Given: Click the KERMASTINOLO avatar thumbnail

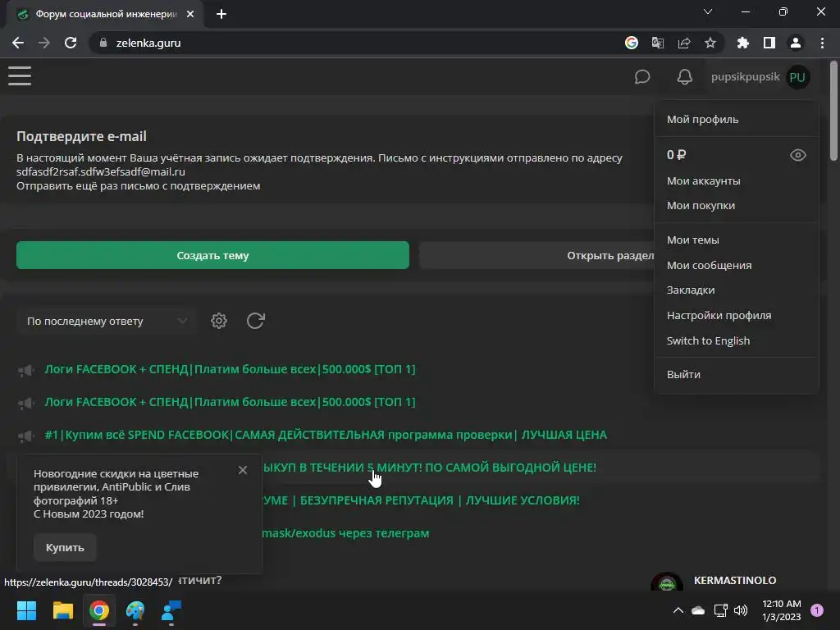Looking at the screenshot, I should click(667, 582).
